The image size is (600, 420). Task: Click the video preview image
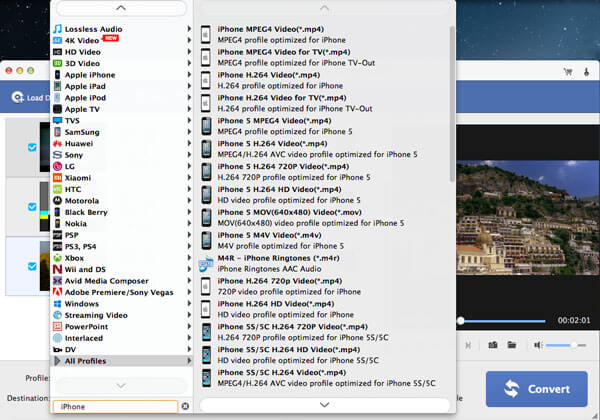(528, 217)
